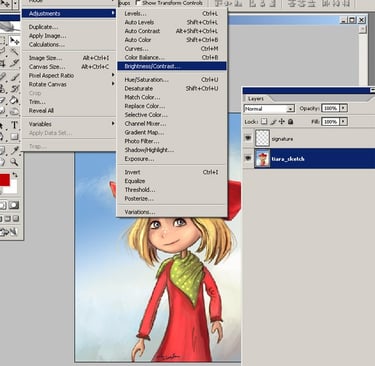Open Channel Mixer dialog
Image resolution: width=375 pixels, height=366 pixels.
coord(172,123)
